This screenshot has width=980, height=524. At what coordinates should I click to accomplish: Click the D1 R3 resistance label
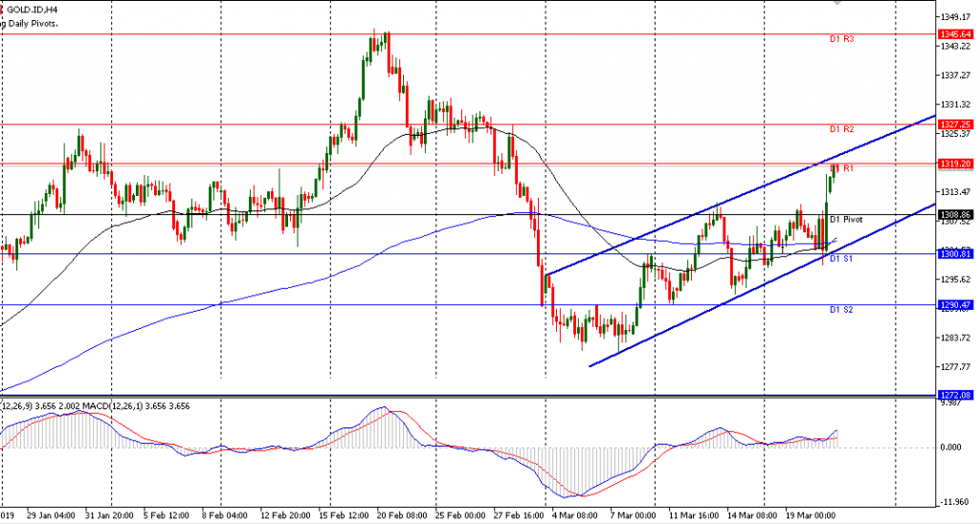(841, 39)
